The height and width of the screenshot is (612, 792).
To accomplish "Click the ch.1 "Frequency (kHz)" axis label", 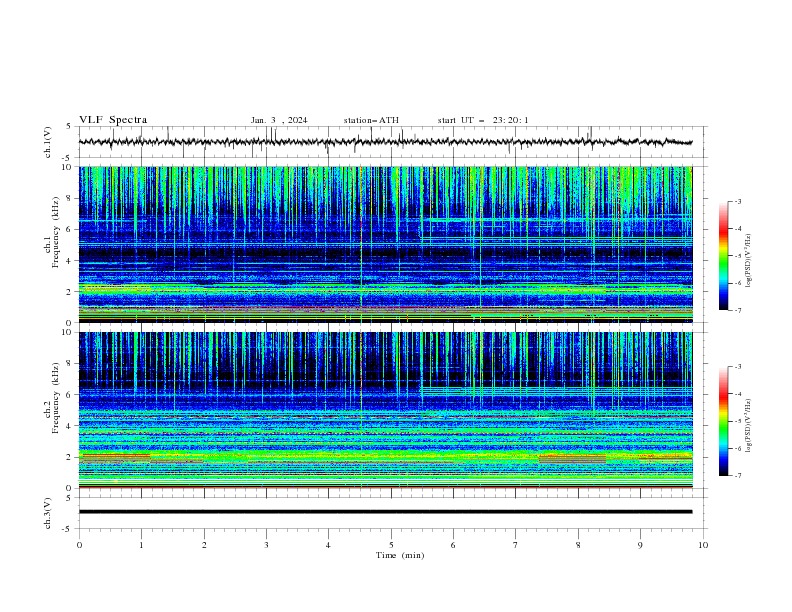I will (56, 233).
